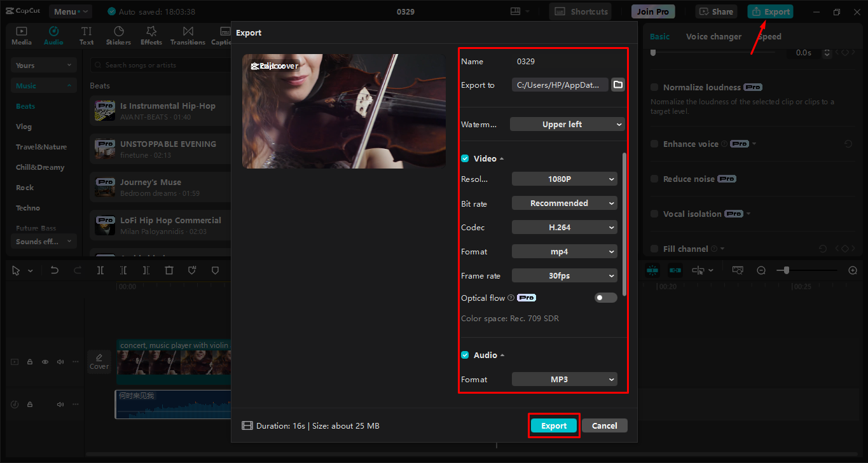Toggle the main track magnet icon
Image resolution: width=868 pixels, height=463 pixels.
point(652,270)
